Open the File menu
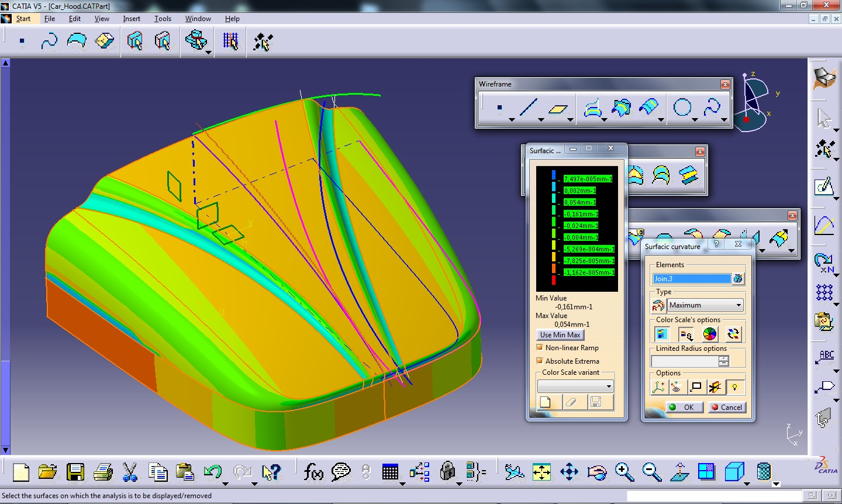 click(50, 19)
